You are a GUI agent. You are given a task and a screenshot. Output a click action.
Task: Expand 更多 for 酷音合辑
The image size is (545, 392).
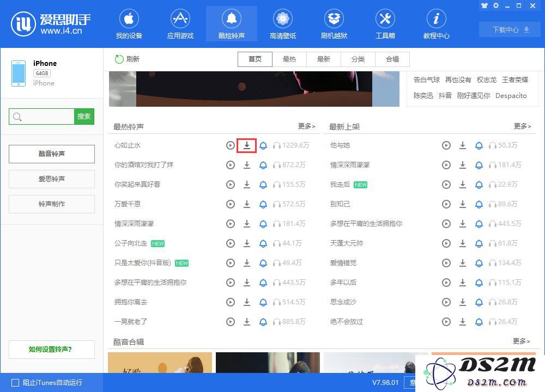point(521,341)
